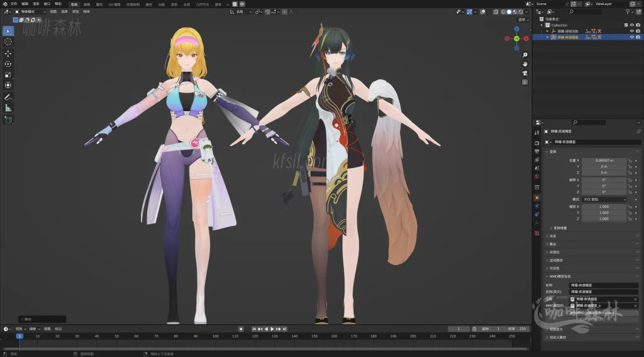Toggle camera view icon in viewport
This screenshot has width=644, height=357.
point(525,73)
